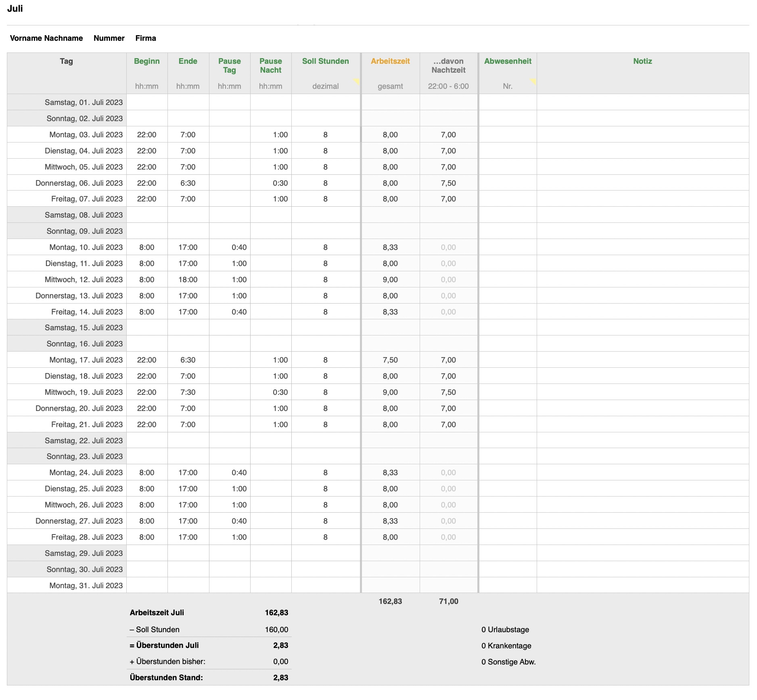Select the Überstunden bisher value 0,00

(x=280, y=662)
